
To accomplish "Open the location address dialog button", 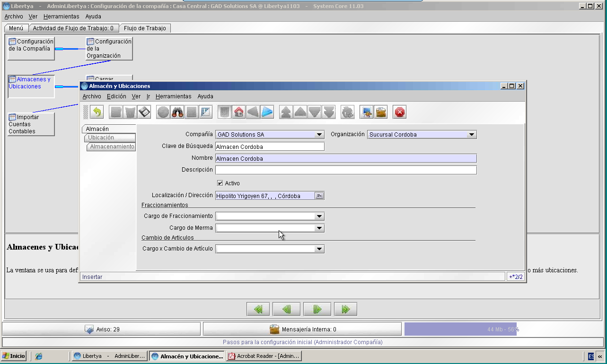I will click(319, 196).
